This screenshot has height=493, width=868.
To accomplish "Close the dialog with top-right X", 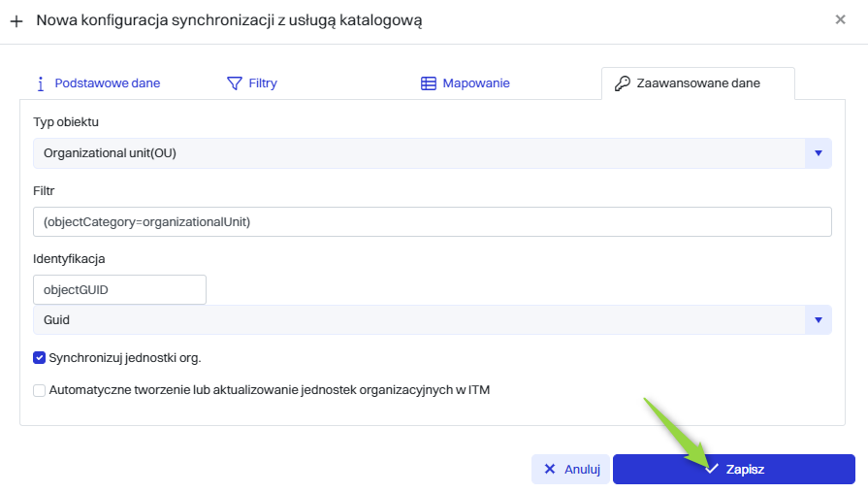I will [x=840, y=19].
